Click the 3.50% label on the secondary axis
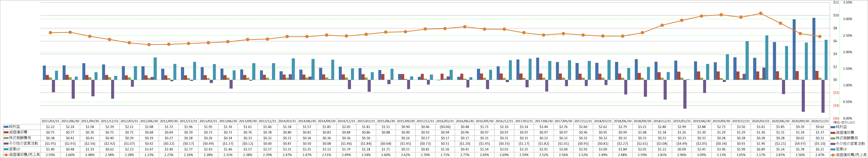 click(x=848, y=2)
